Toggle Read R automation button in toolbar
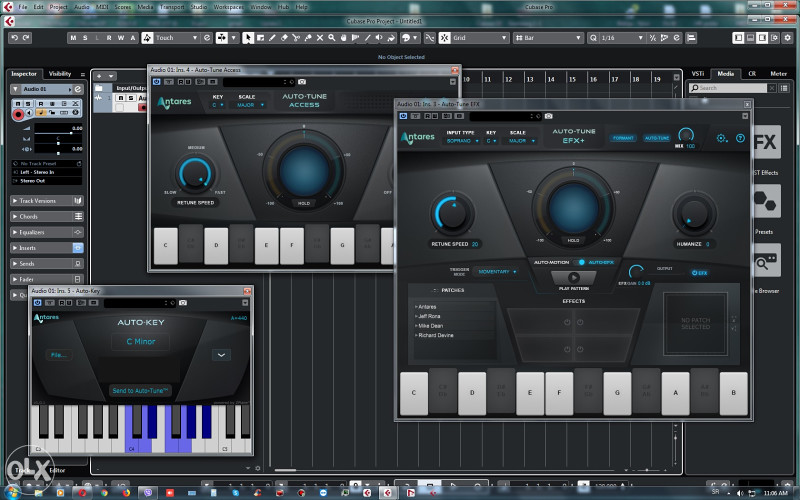Viewport: 800px width, 500px height. pyautogui.click(x=109, y=38)
